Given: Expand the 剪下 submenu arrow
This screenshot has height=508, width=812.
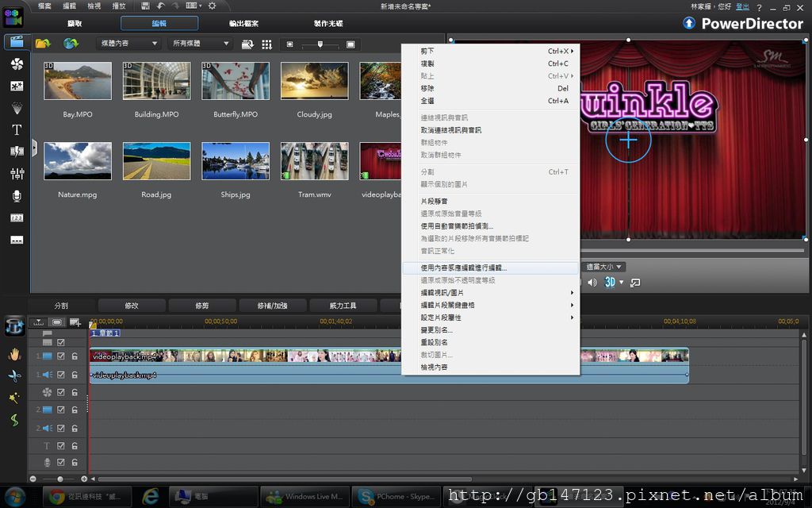Looking at the screenshot, I should pyautogui.click(x=573, y=52).
